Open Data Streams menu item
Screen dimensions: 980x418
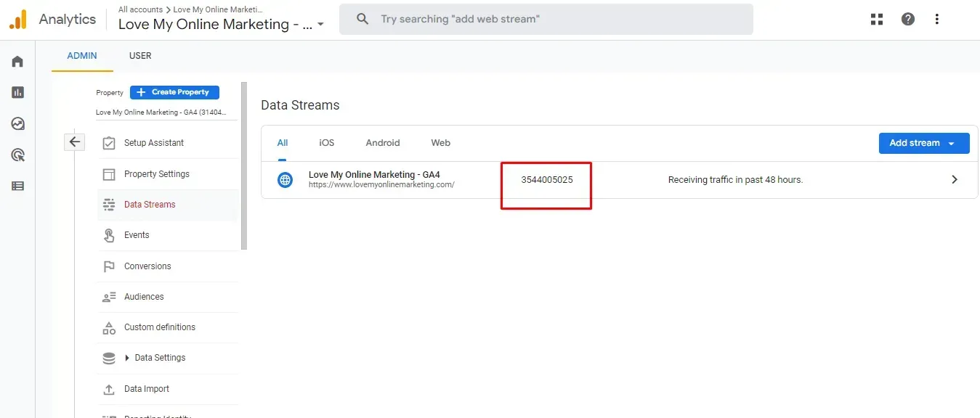(168, 205)
